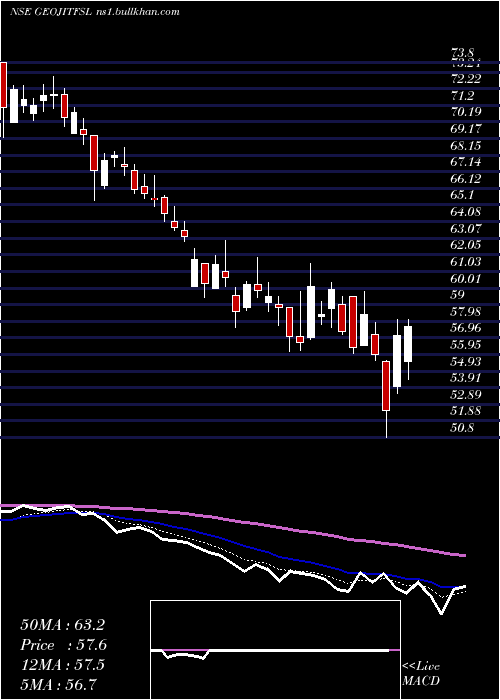Click the 51.88 price axis label
This screenshot has width=500, height=700.
click(x=468, y=412)
